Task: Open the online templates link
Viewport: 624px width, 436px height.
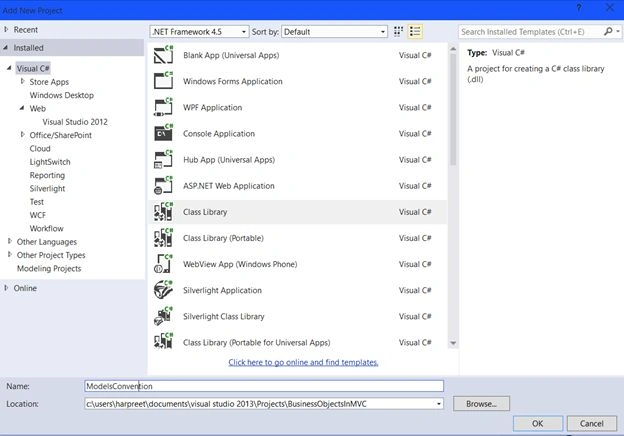Action: pyautogui.click(x=303, y=362)
